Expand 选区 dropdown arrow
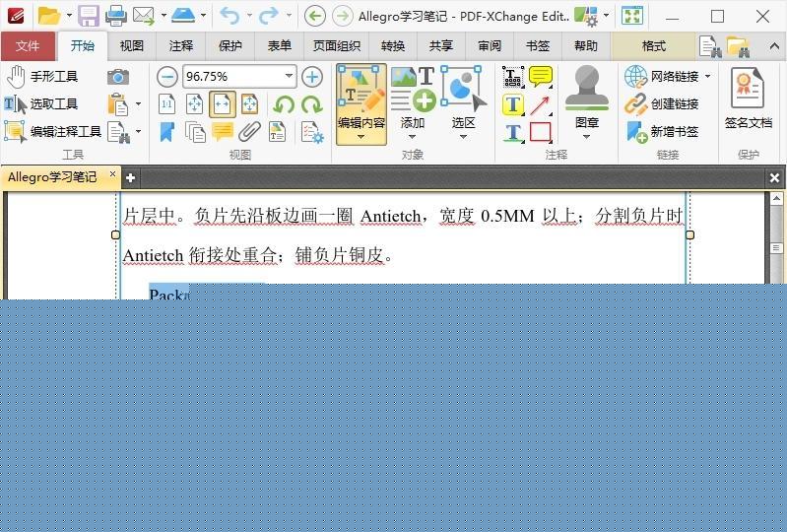 coord(463,137)
